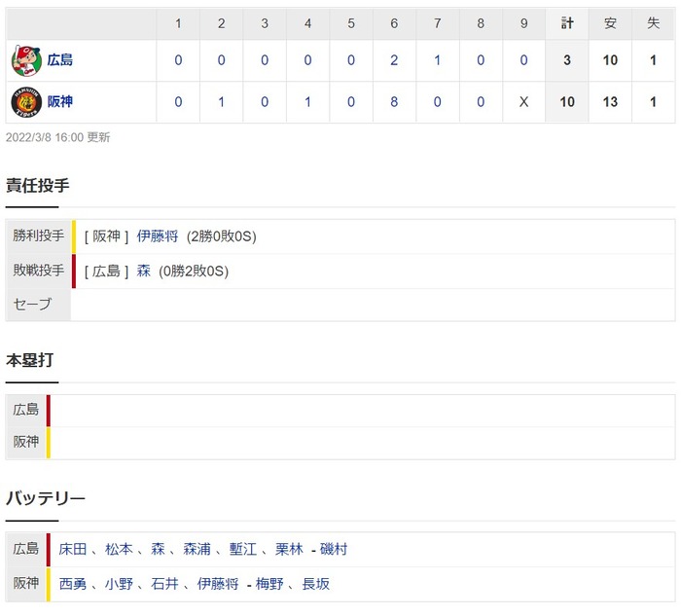
Task: Select 松本 in Hiroshima battery list
Action: [119, 549]
